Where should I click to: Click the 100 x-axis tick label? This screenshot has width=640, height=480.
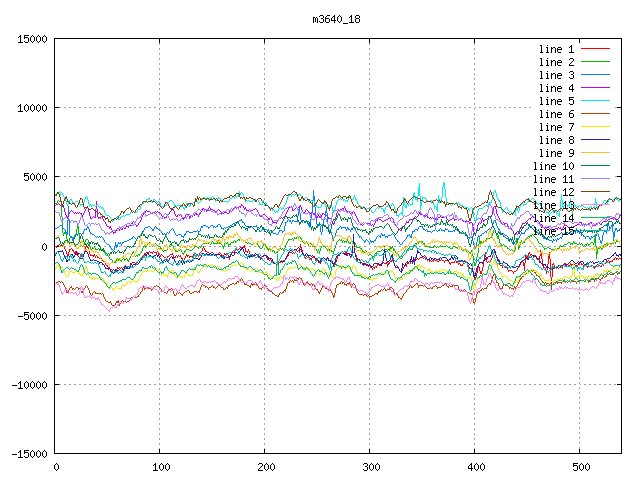160,466
